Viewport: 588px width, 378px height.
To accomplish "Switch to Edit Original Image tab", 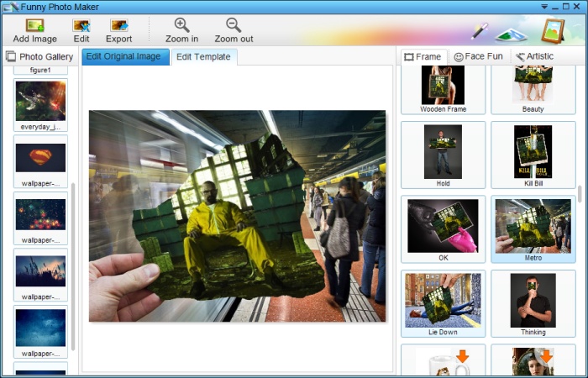I will [125, 56].
